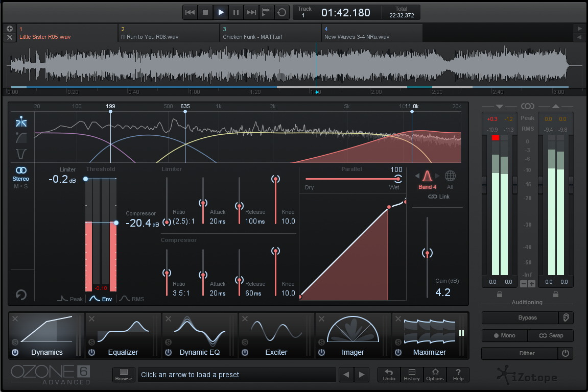Pause the Maximizer module processing

click(x=461, y=333)
